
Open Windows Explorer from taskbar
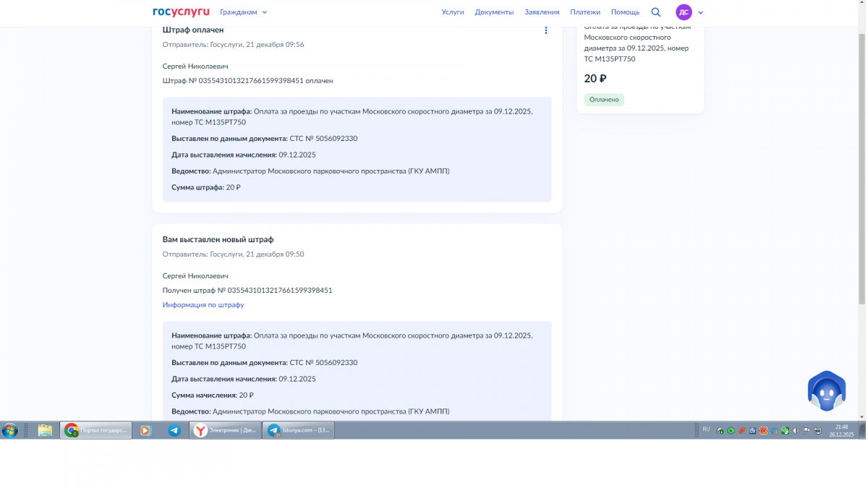pos(45,431)
